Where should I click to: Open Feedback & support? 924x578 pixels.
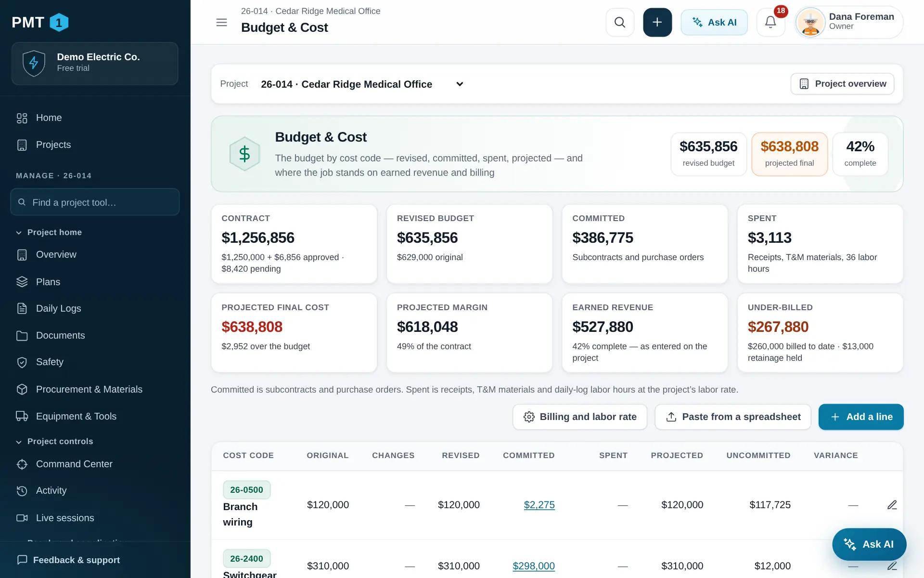68,560
